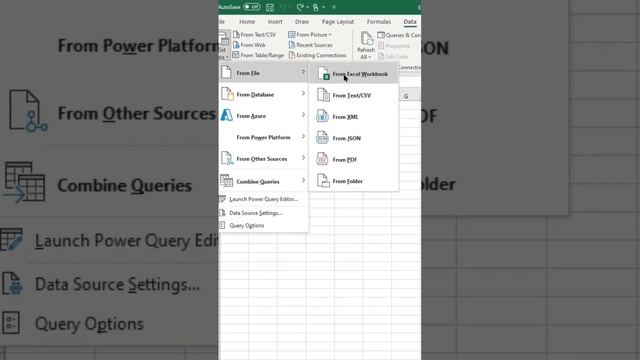Switch to the Draw tab
This screenshot has width=640, height=360.
point(302,22)
